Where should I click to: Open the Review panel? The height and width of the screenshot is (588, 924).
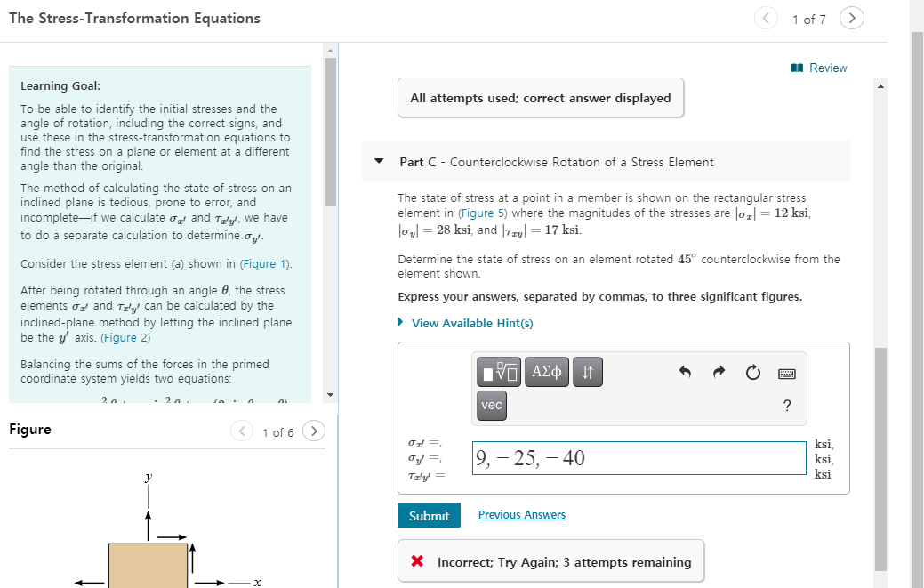[818, 68]
